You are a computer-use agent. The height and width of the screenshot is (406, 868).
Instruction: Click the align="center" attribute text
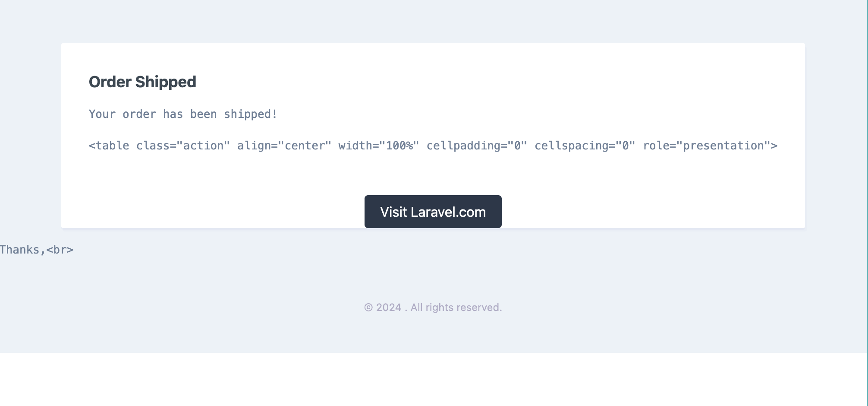284,146
